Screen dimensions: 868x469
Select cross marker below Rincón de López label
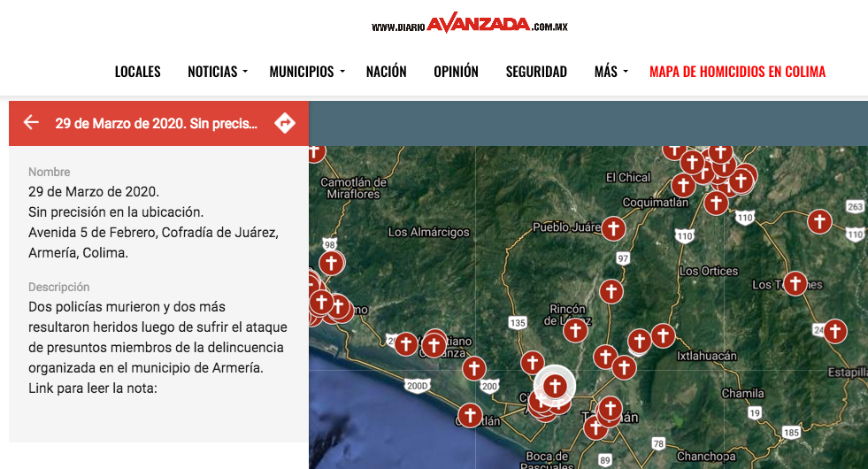pos(575,330)
